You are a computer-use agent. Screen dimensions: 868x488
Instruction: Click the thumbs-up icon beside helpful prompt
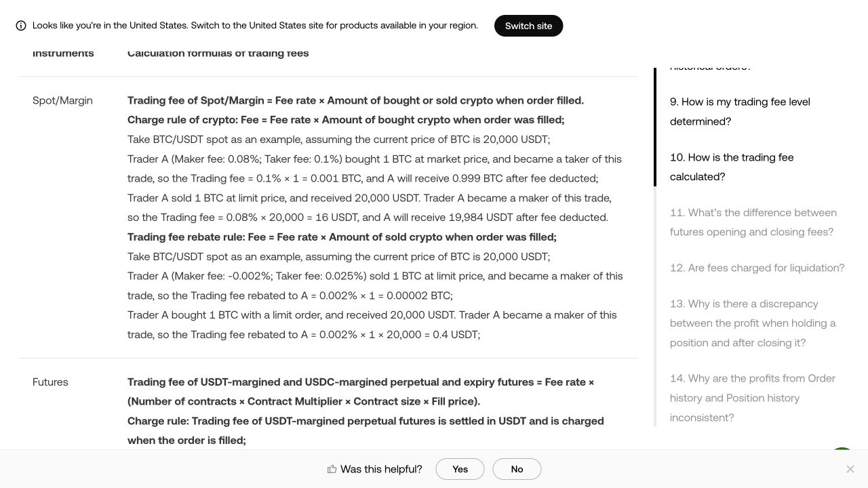pos(332,469)
